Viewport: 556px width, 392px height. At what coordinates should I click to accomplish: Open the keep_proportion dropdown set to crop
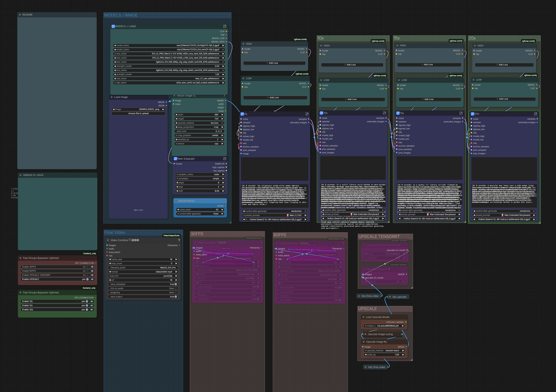tap(199, 127)
